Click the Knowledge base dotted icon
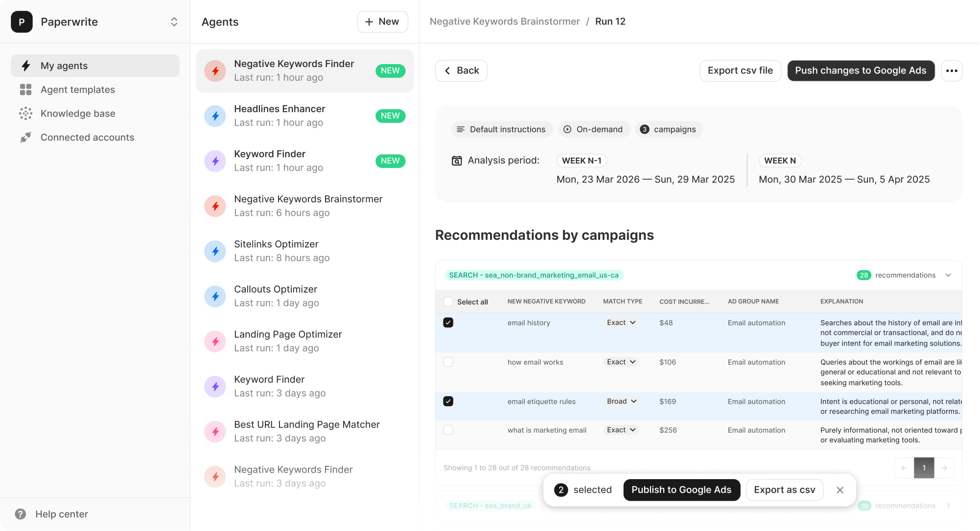980x531 pixels. coord(25,114)
